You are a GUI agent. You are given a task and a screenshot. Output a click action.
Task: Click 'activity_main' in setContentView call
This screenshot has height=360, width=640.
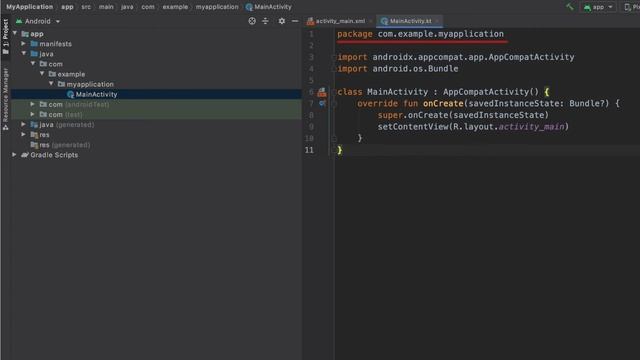click(531, 127)
